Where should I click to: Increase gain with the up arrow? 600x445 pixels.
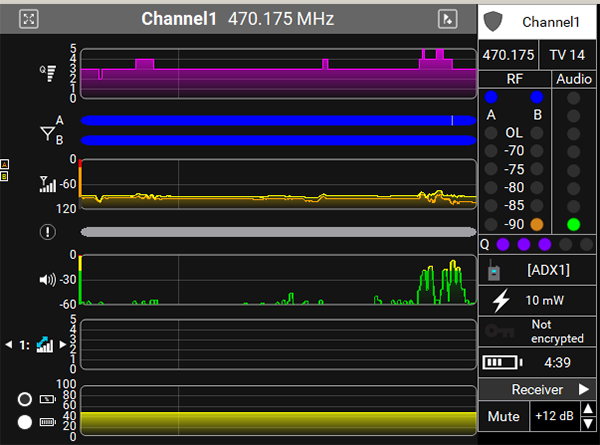[x=588, y=409]
